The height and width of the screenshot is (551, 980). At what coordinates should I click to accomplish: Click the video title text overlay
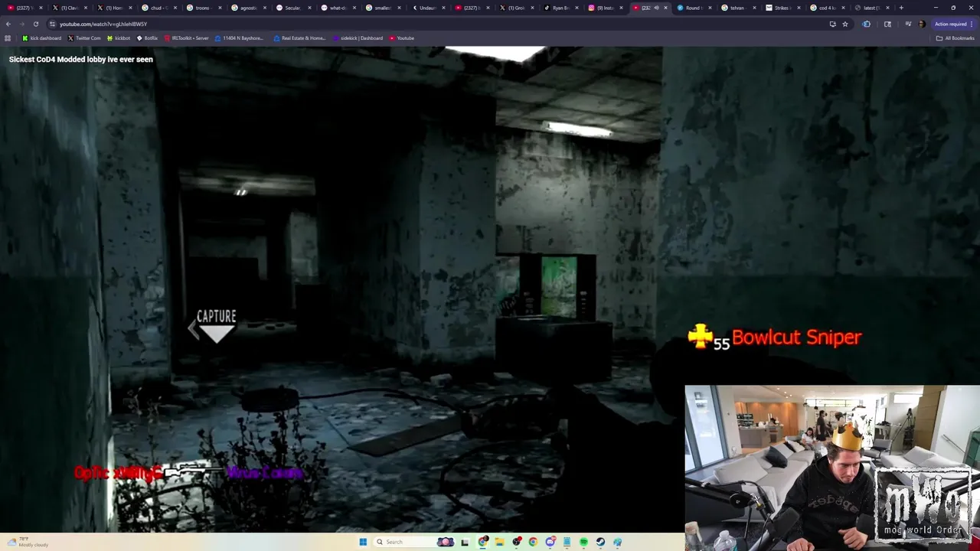(81, 59)
